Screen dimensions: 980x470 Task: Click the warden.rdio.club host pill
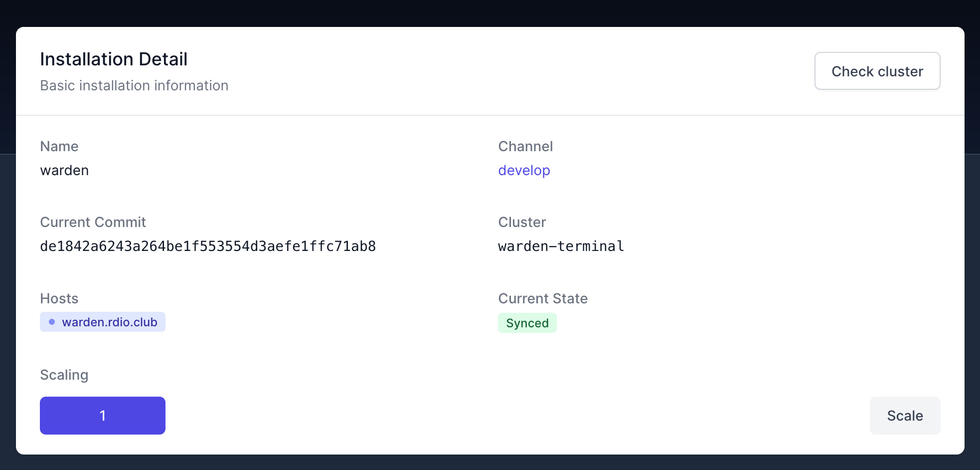pyautogui.click(x=102, y=322)
